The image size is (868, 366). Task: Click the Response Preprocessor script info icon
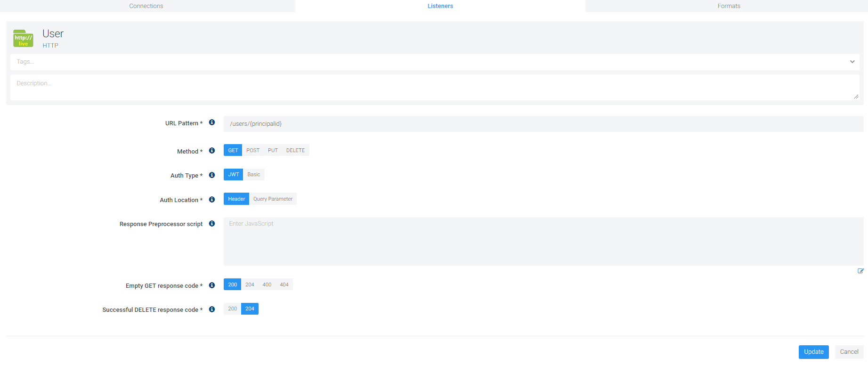(212, 224)
